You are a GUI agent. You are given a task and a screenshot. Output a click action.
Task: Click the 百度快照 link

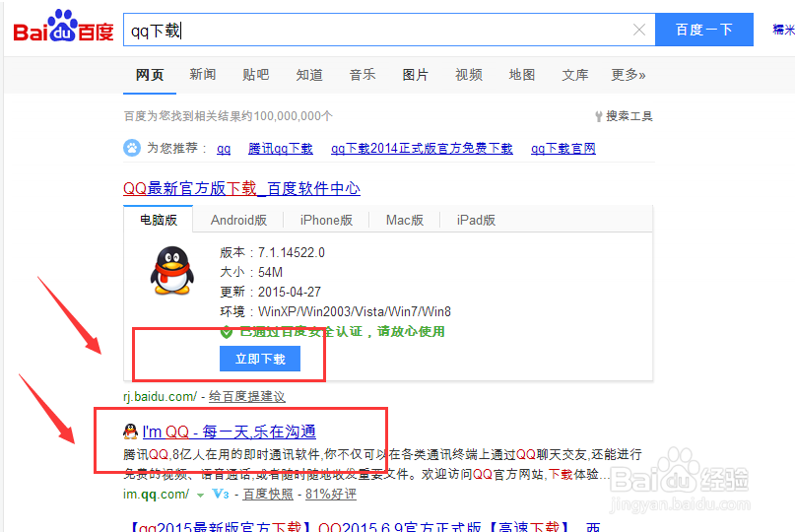tap(268, 494)
